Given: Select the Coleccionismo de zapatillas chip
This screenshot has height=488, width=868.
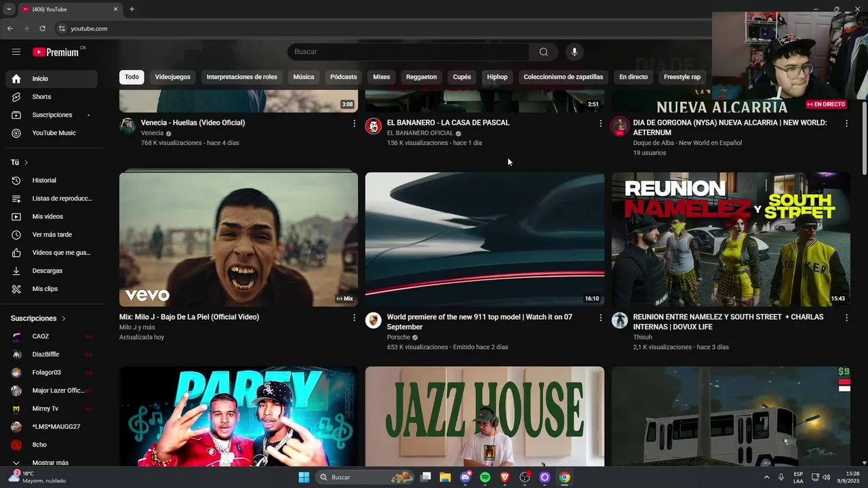Looking at the screenshot, I should pos(564,77).
